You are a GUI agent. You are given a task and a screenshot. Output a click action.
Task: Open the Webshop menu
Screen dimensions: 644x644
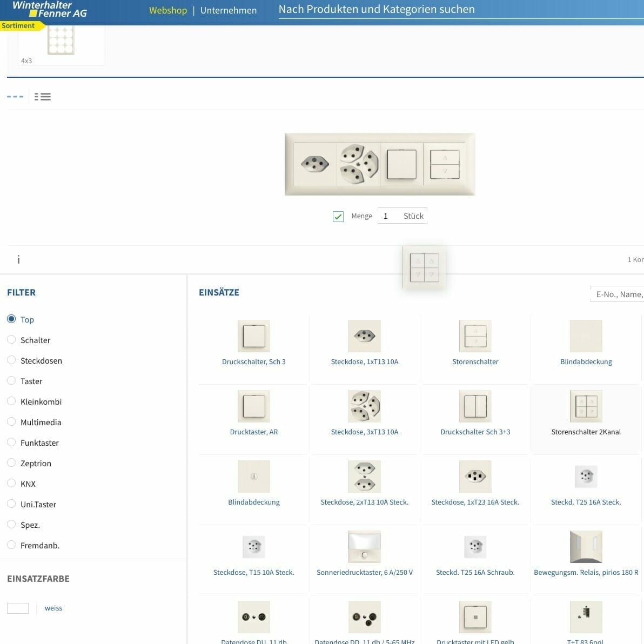click(x=167, y=10)
